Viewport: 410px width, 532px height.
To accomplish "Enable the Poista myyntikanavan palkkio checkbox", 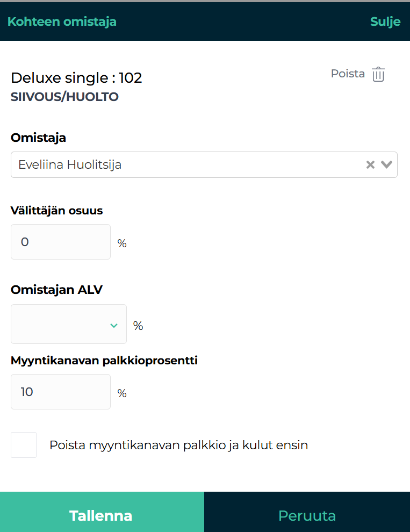I will pos(24,445).
